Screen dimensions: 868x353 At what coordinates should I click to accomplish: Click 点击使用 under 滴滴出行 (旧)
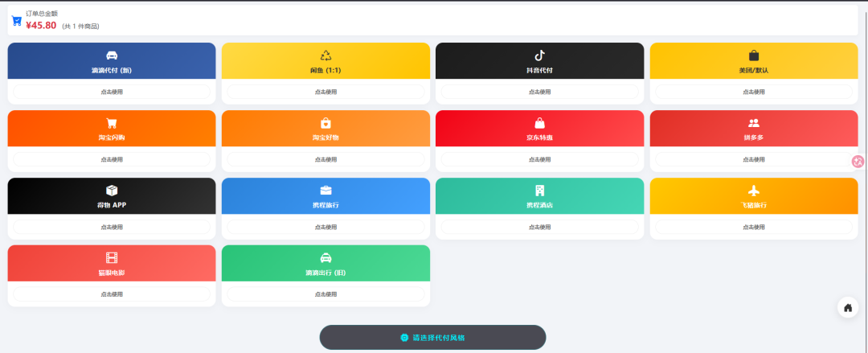coord(325,294)
